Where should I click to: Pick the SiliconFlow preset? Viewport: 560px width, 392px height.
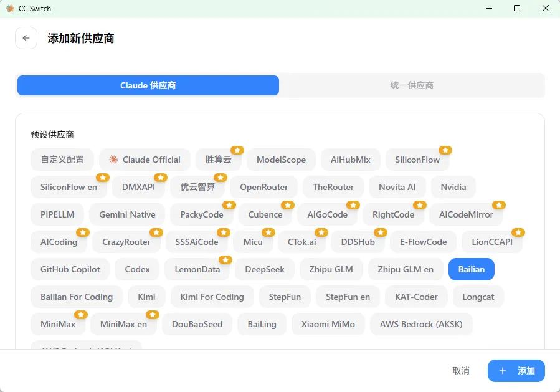(x=417, y=160)
